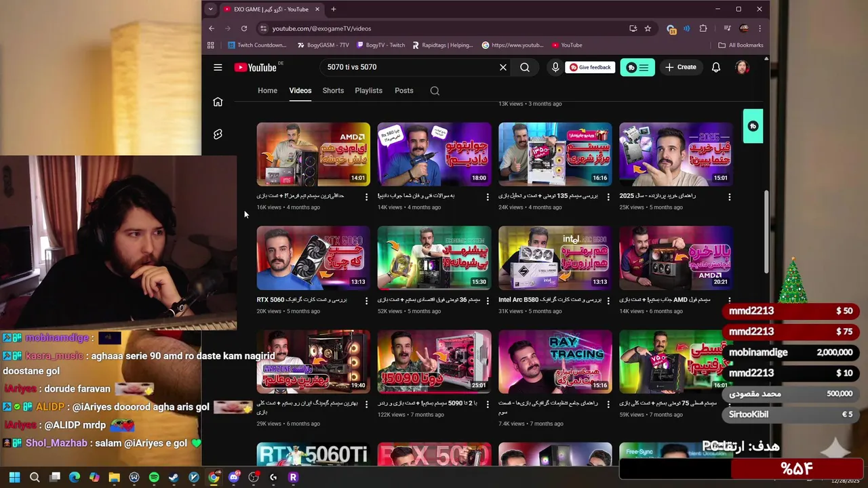Open Steam from the taskbar
This screenshot has width=868, height=488.
click(174, 477)
